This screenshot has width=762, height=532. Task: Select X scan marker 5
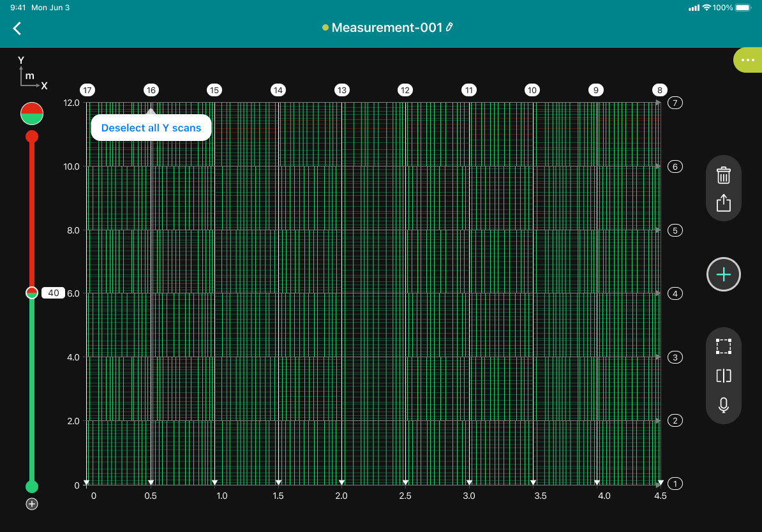click(x=675, y=230)
